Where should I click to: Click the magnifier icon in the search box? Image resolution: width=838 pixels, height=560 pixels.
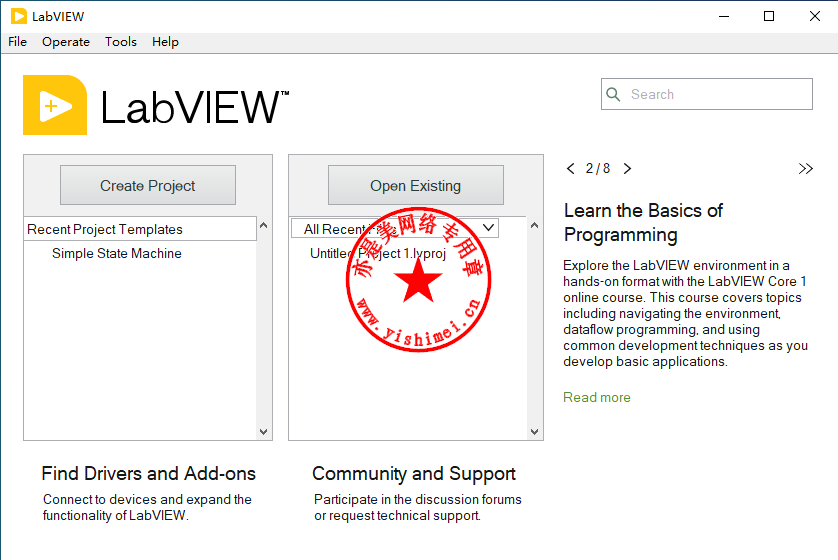[x=613, y=95]
